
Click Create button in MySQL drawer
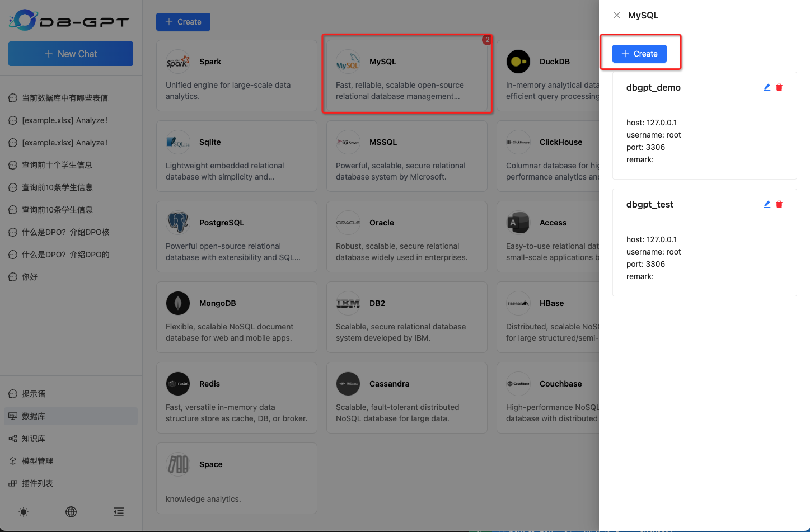[639, 54]
